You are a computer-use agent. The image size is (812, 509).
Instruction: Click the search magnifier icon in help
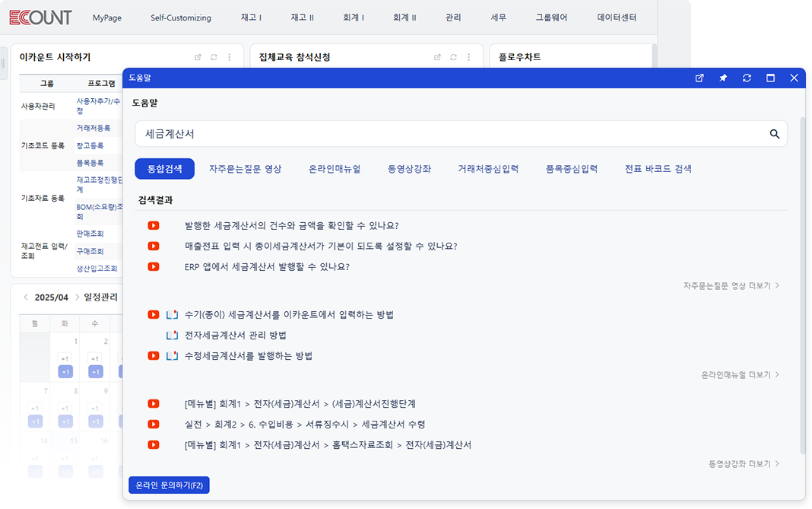tap(774, 134)
